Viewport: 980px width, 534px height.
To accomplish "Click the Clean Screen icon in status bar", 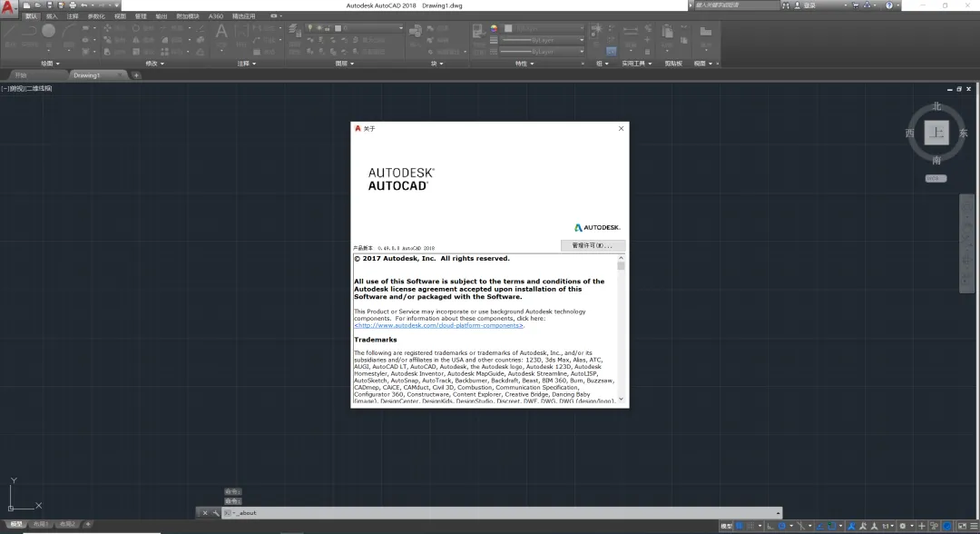I will pyautogui.click(x=962, y=526).
